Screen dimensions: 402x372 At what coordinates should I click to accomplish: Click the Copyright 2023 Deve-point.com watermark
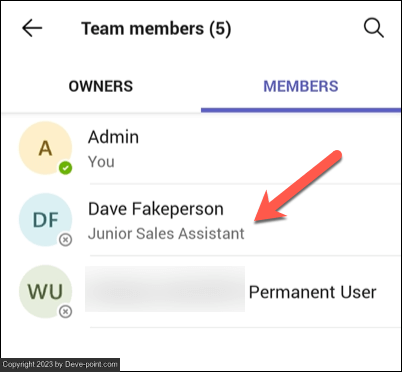(60, 364)
